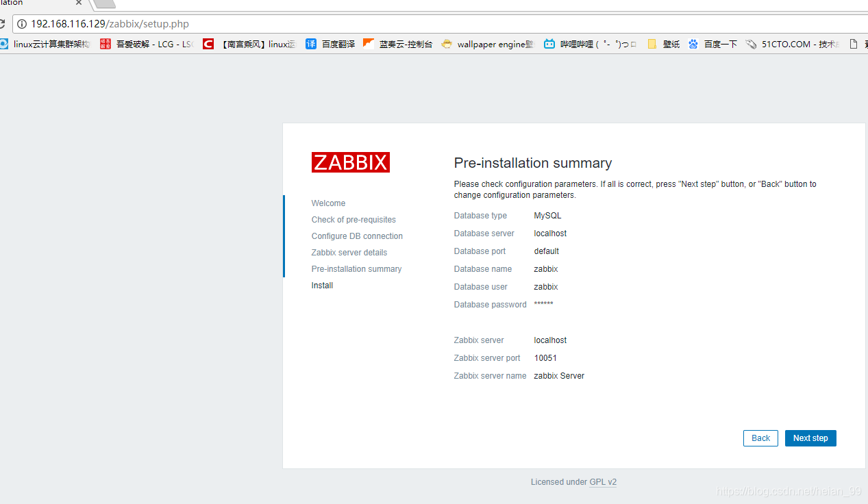The image size is (868, 504).
Task: Open the 蓝奏云-控制台 bookmark icon
Action: tap(369, 44)
